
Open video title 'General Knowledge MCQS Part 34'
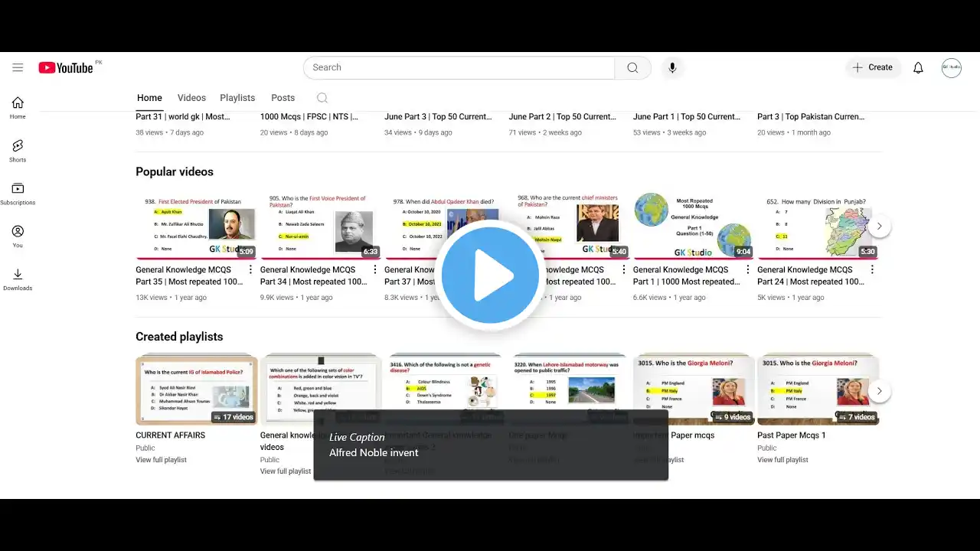(314, 275)
